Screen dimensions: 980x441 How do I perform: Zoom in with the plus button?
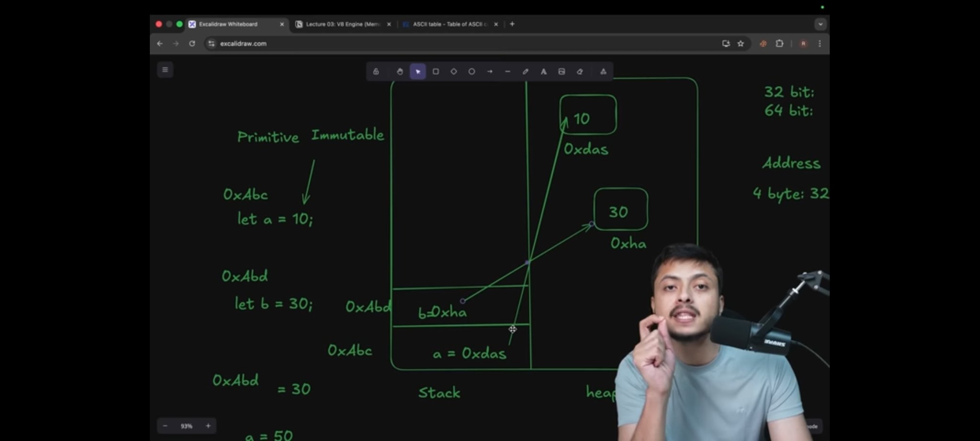pyautogui.click(x=208, y=426)
